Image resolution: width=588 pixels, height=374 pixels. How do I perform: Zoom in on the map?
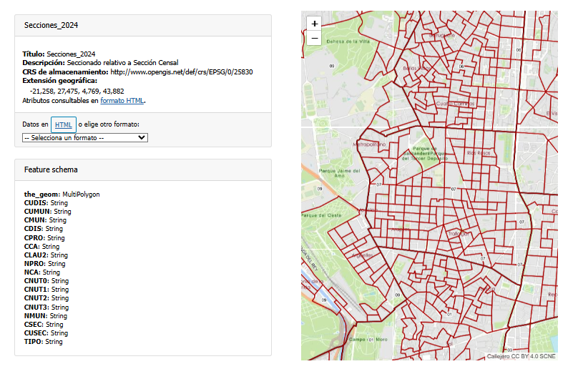click(315, 24)
